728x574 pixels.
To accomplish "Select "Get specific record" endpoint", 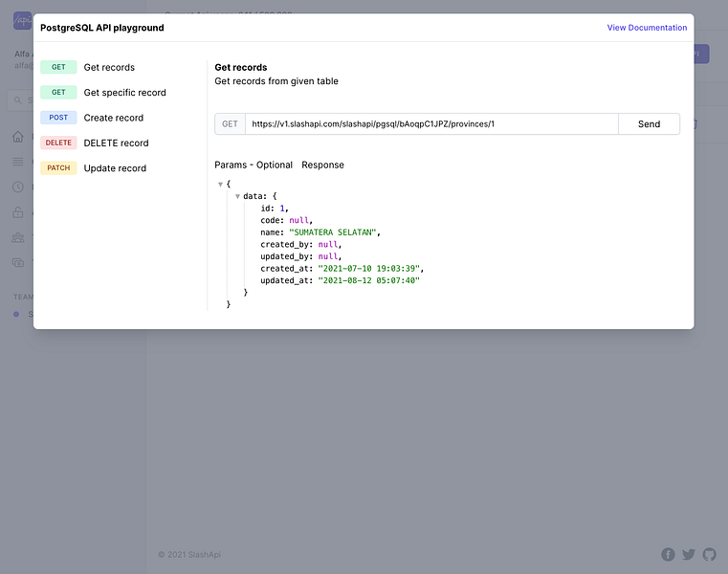I will [124, 93].
